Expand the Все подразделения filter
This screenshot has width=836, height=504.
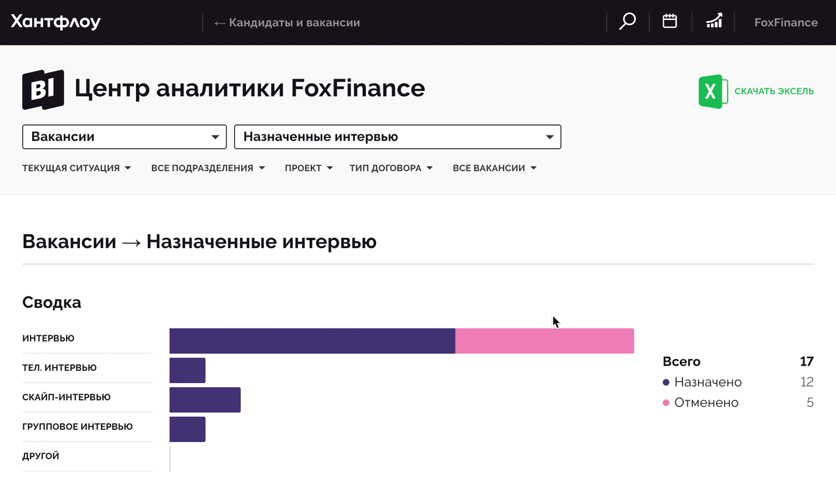208,168
